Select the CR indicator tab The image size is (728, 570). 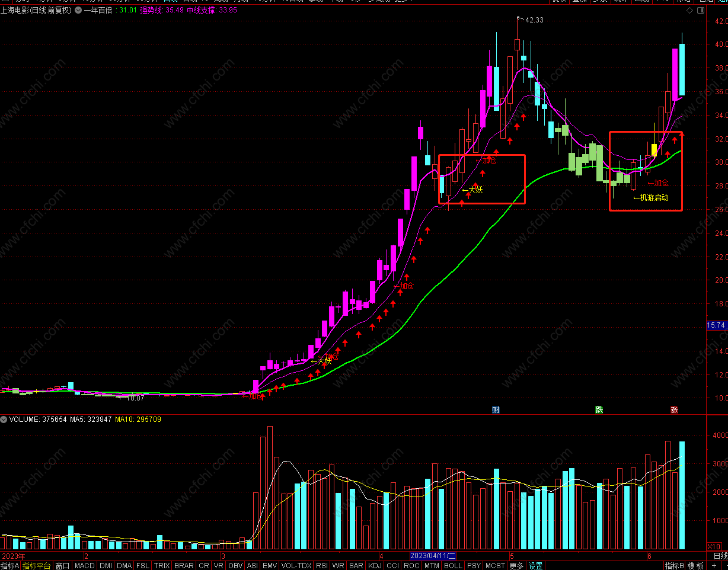(x=204, y=566)
